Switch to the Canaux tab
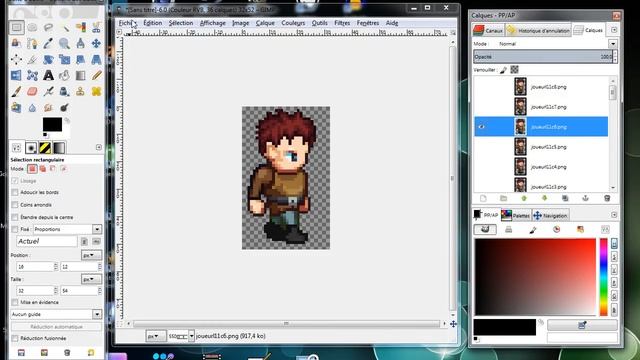The image size is (640, 360). [x=488, y=30]
